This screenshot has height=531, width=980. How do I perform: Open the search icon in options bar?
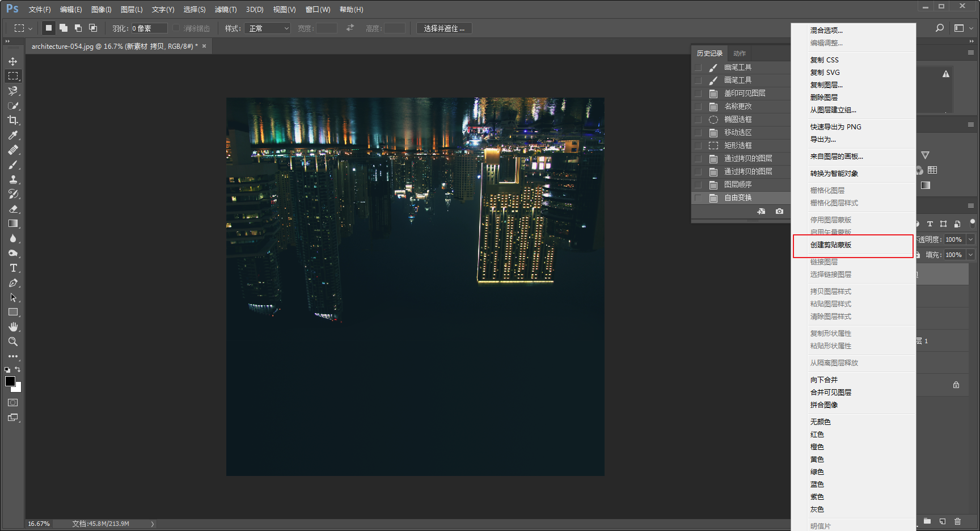click(x=940, y=28)
